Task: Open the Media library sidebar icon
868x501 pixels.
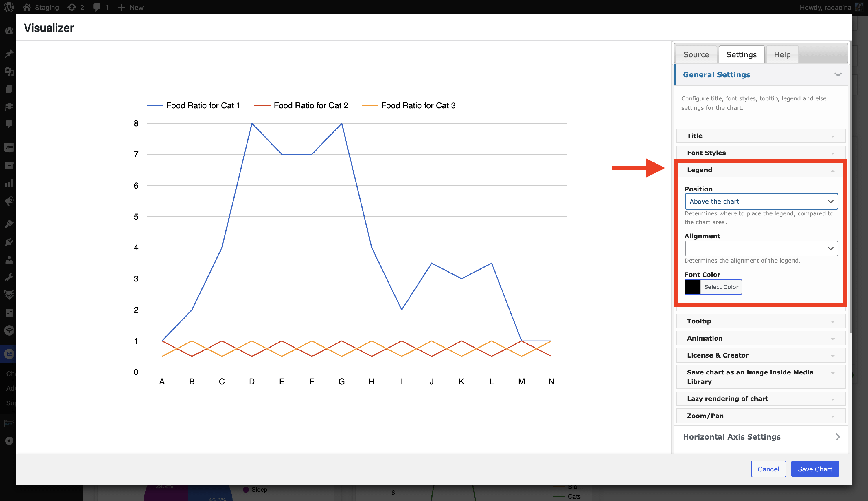Action: [x=9, y=72]
